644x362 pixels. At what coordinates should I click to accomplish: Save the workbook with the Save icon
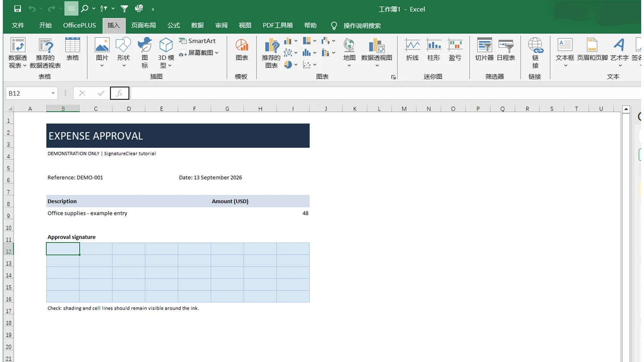click(17, 8)
